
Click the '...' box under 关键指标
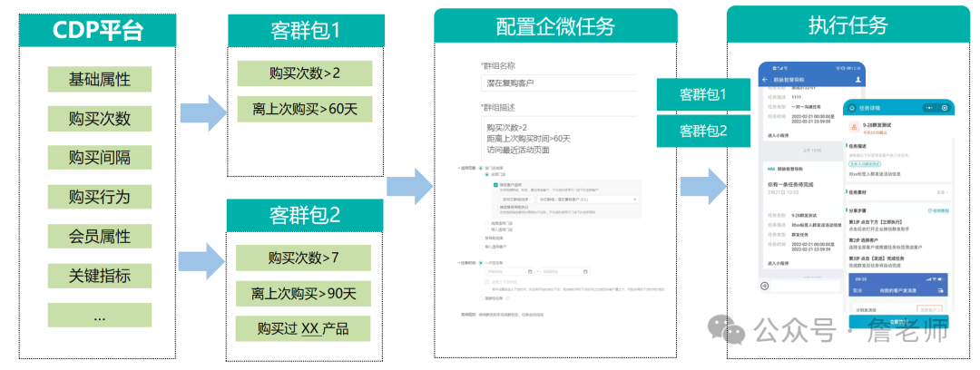pos(100,315)
